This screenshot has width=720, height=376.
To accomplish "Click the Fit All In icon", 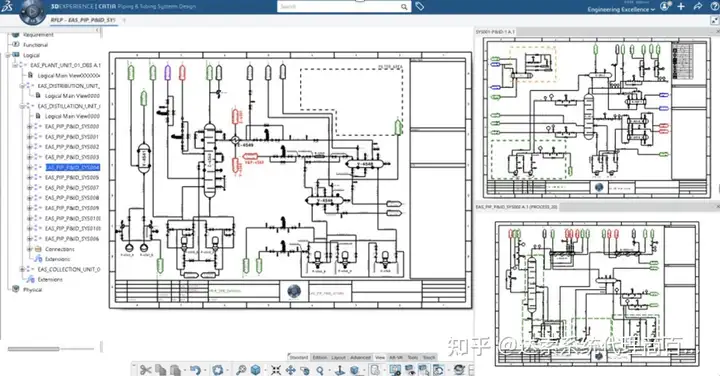I will [x=276, y=370].
